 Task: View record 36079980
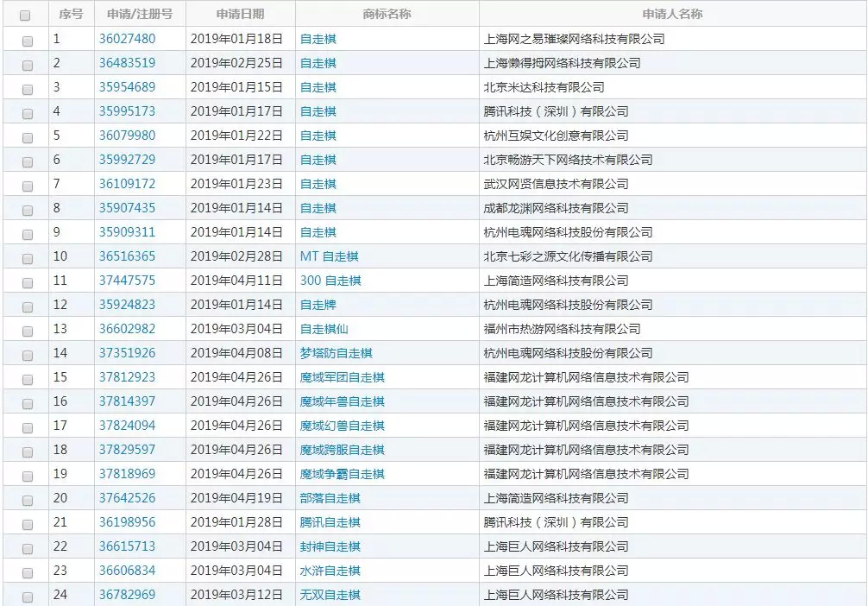(128, 136)
